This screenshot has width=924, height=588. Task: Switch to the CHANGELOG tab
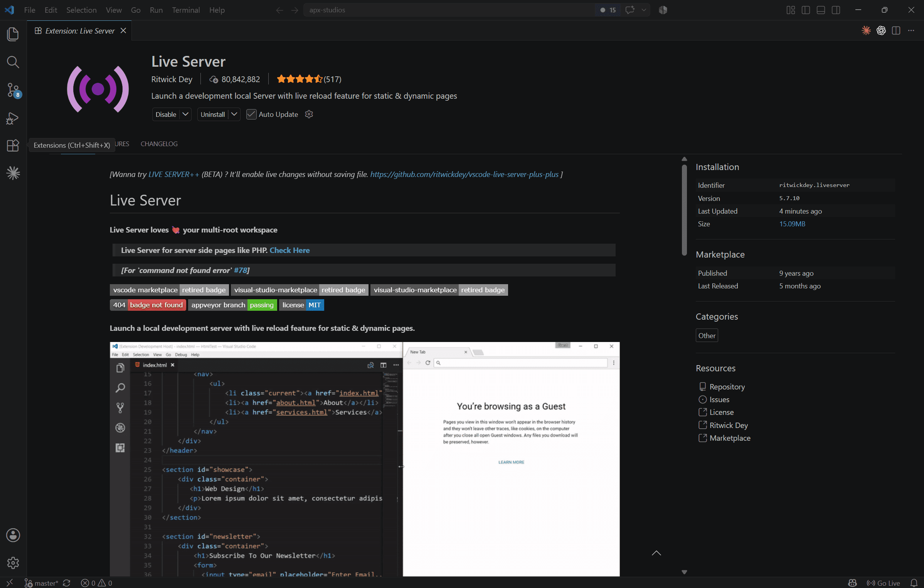coord(159,144)
